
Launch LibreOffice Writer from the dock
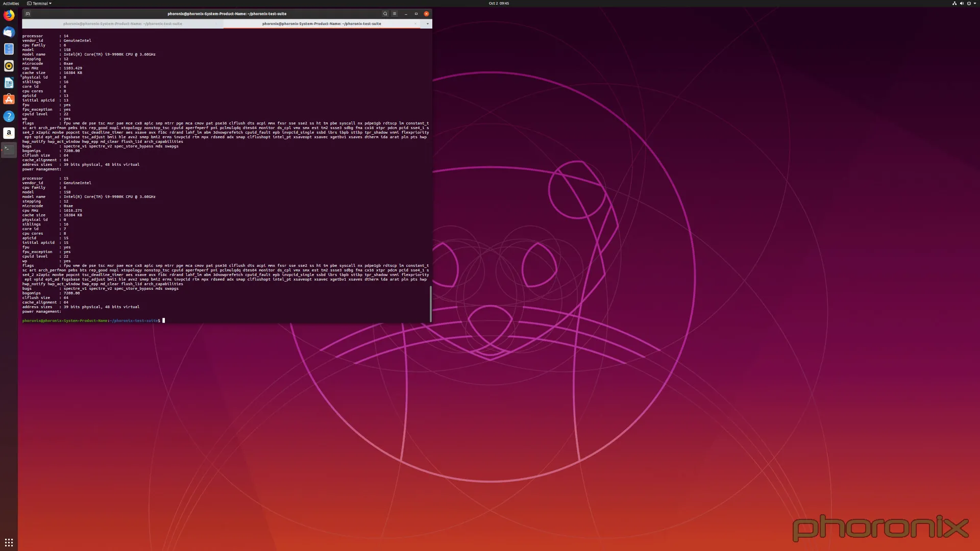pos(9,83)
